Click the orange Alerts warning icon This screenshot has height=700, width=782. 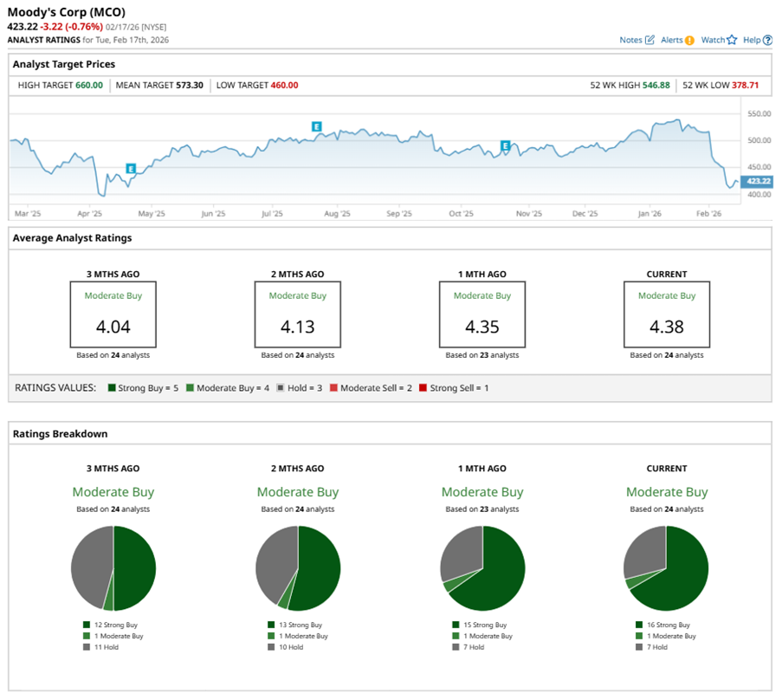[689, 40]
